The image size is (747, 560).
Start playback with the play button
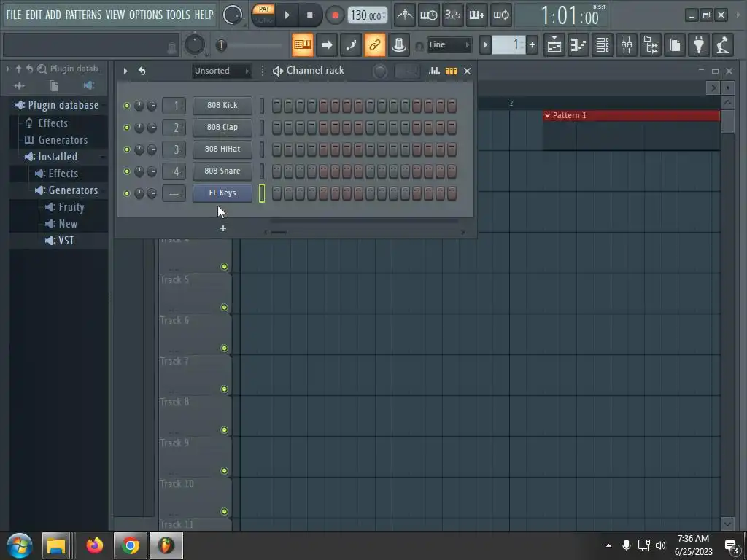click(x=287, y=15)
